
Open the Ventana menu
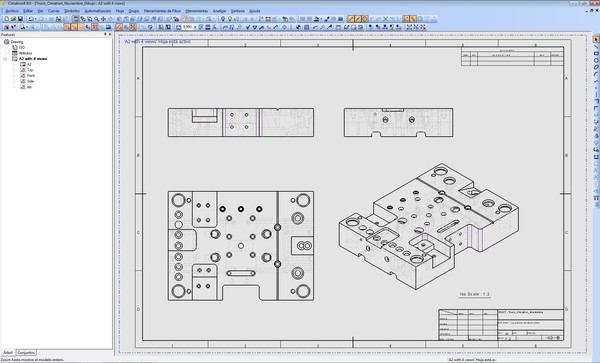[x=238, y=11]
